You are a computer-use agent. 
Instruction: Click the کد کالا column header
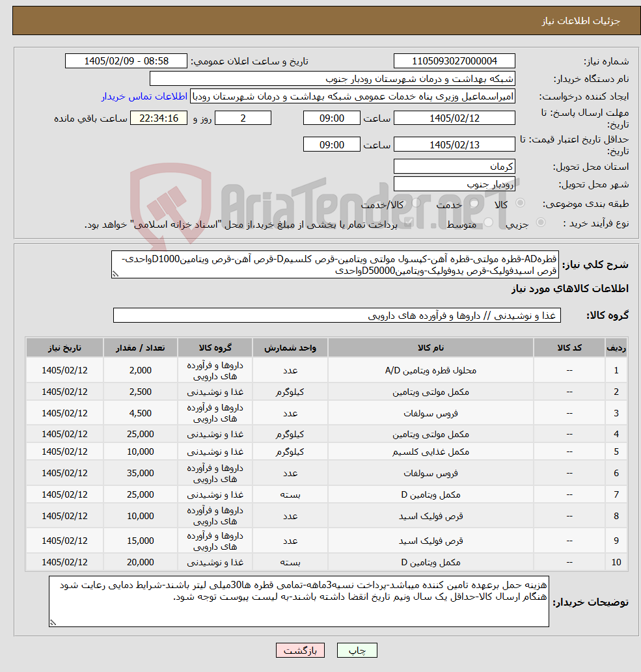point(569,347)
